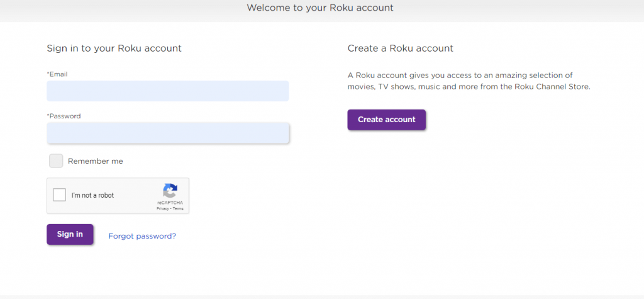Click the 'Create a Roku account' heading
The height and width of the screenshot is (299, 644).
pos(401,48)
